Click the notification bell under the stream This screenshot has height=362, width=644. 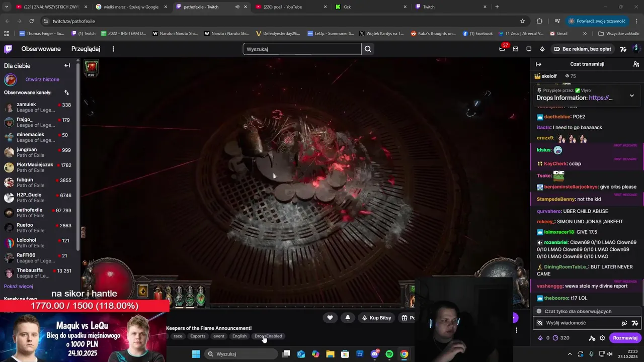coord(348,318)
